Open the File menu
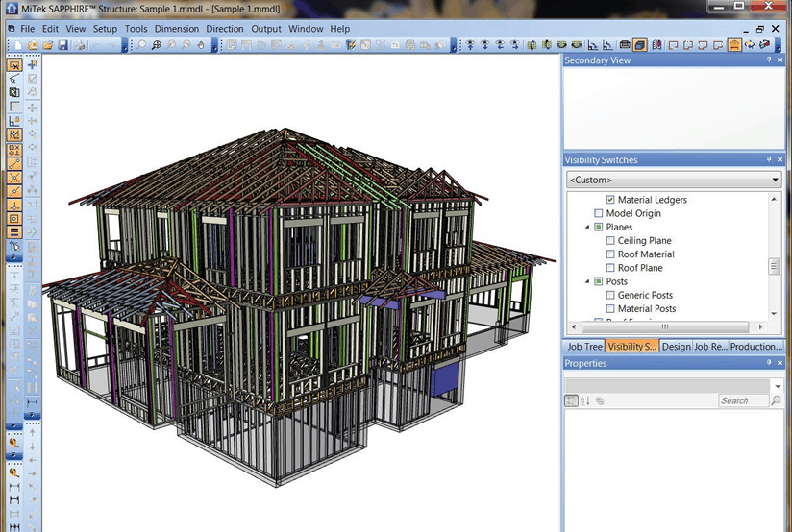792x532 pixels. pyautogui.click(x=28, y=29)
